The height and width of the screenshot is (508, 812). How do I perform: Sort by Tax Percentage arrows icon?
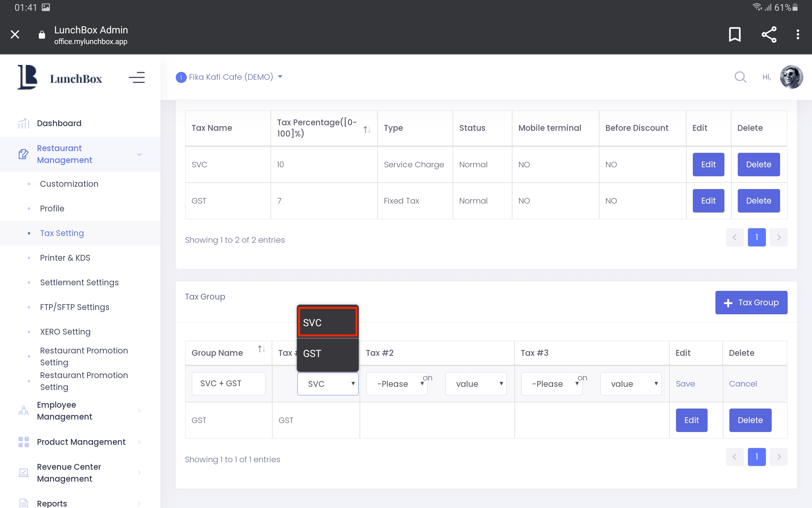point(367,129)
